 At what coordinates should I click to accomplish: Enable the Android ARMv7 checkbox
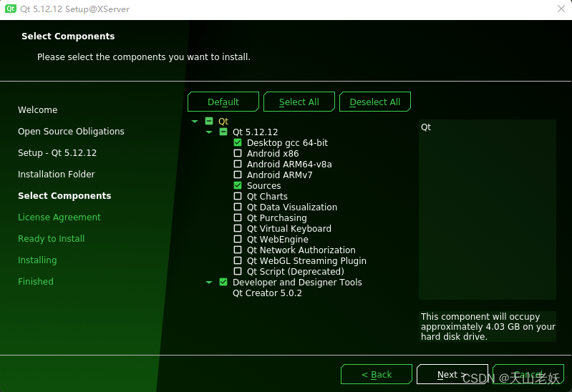[x=238, y=175]
